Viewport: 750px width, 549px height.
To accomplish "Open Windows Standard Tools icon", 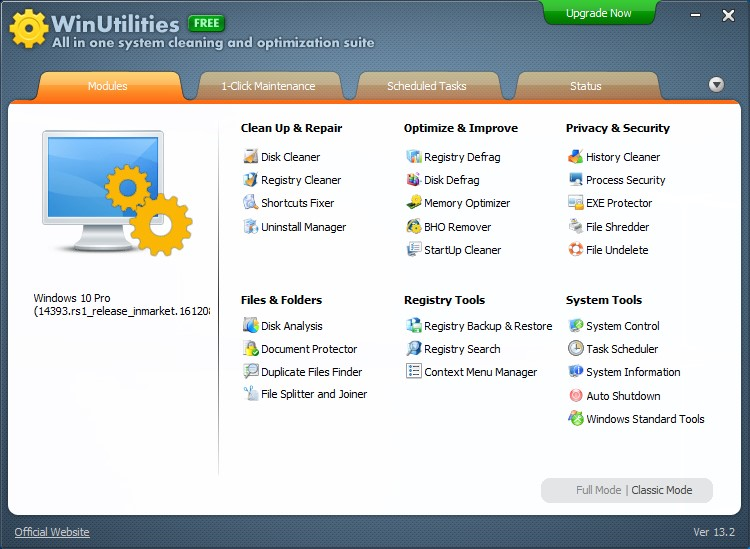I will click(x=576, y=418).
